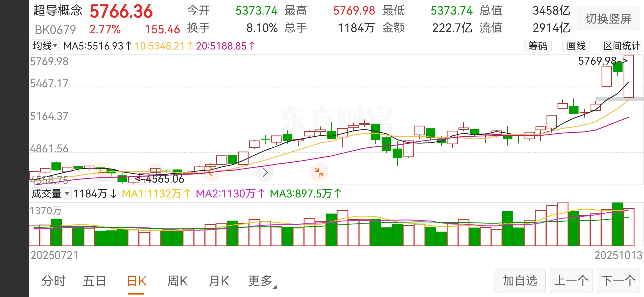644x297 pixels.
Task: Click the collapse arrows chart icon
Action: point(319,172)
